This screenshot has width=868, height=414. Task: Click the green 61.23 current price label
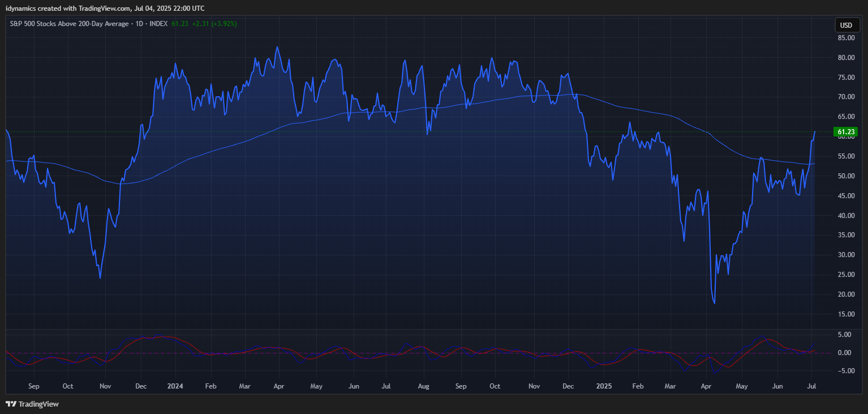(845, 132)
